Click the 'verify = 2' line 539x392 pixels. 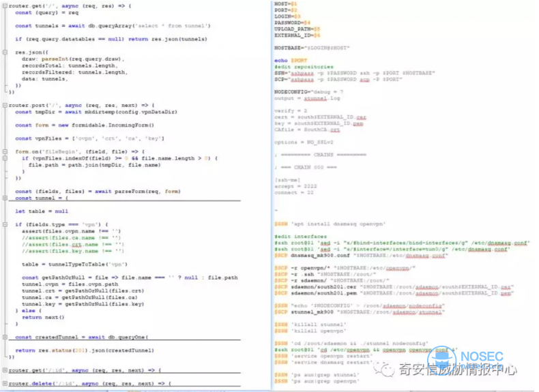point(291,110)
